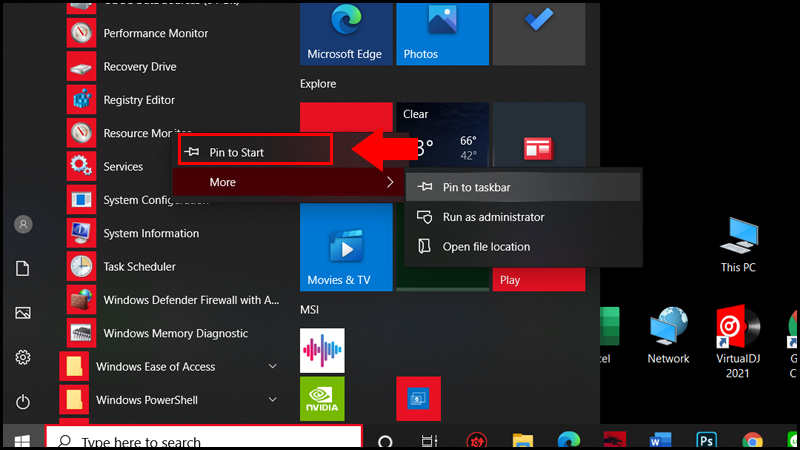The image size is (800, 450).
Task: Open Task View on the taskbar
Action: 430,441
